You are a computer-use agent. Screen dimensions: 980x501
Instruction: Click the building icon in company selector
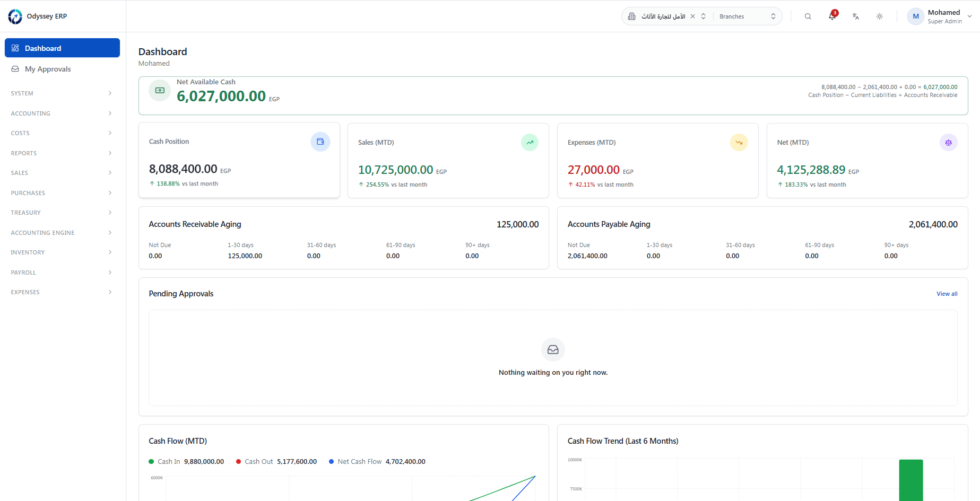pyautogui.click(x=631, y=16)
